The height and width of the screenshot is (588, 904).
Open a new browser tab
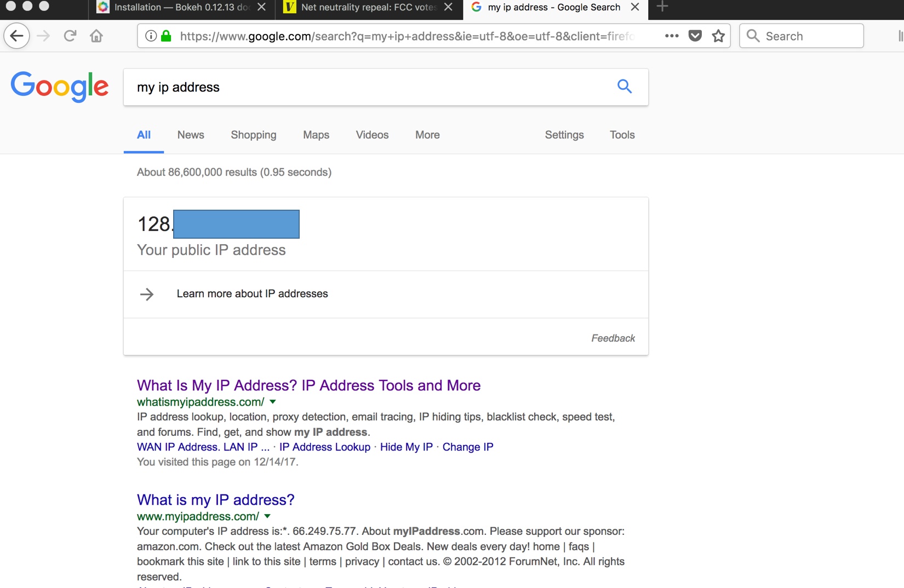point(662,7)
